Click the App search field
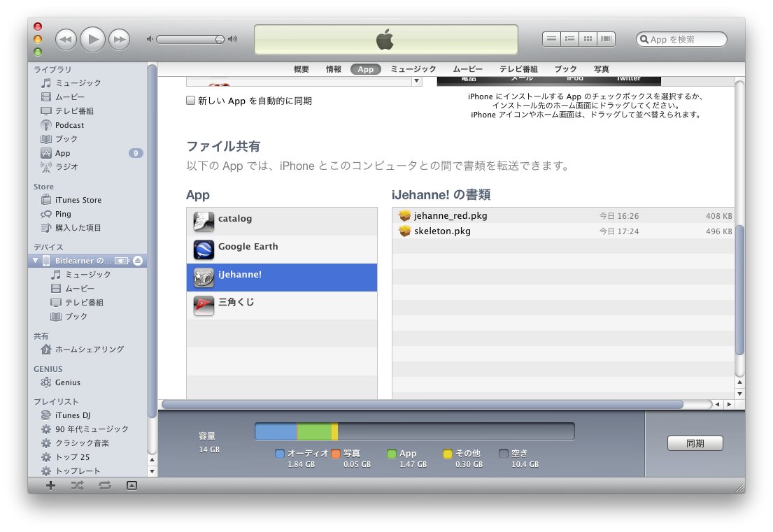 (681, 39)
